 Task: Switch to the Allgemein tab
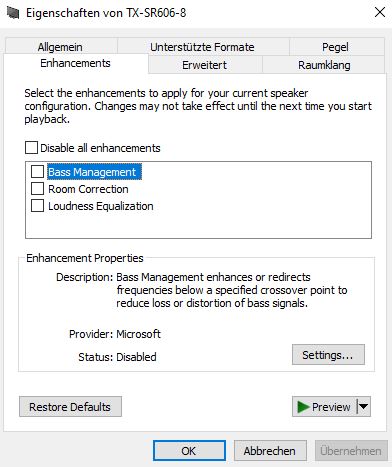pos(60,47)
